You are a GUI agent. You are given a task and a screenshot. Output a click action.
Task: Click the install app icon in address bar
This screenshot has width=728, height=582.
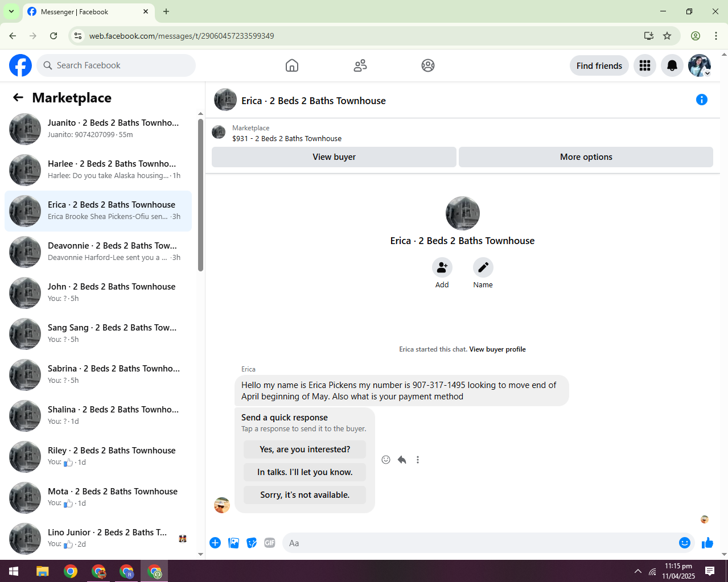click(x=649, y=36)
